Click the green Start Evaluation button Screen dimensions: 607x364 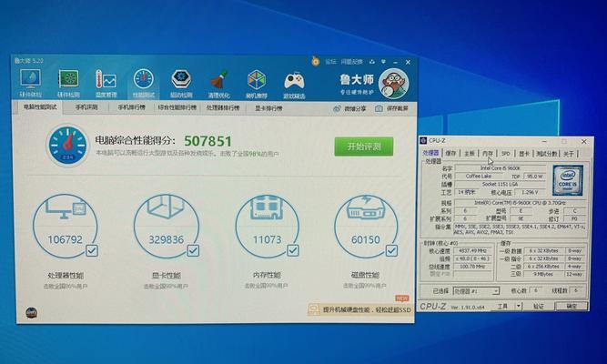pos(364,147)
